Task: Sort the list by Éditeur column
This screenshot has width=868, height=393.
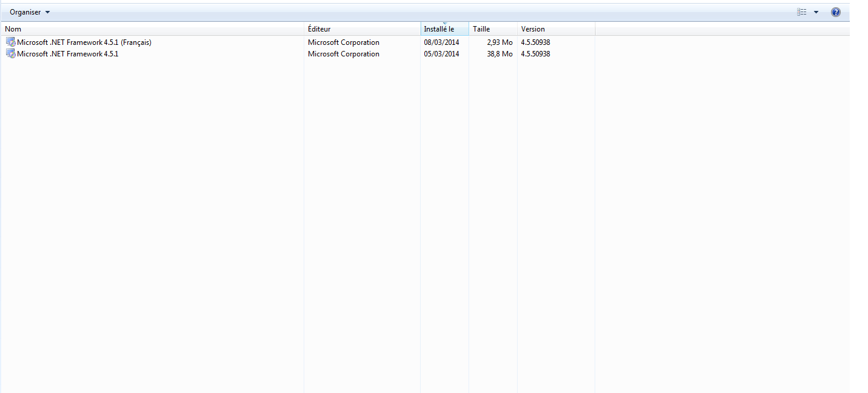Action: (x=362, y=29)
